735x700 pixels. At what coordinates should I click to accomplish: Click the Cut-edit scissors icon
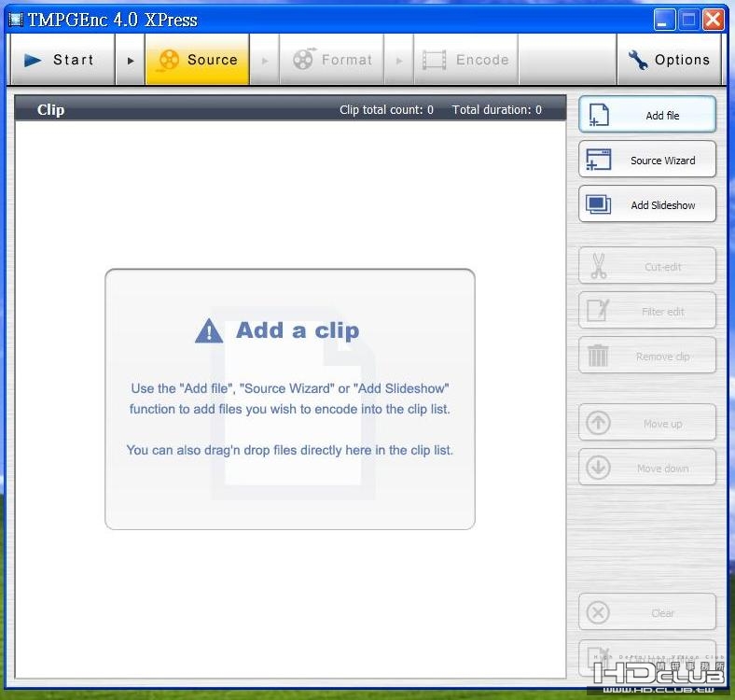pyautogui.click(x=598, y=266)
